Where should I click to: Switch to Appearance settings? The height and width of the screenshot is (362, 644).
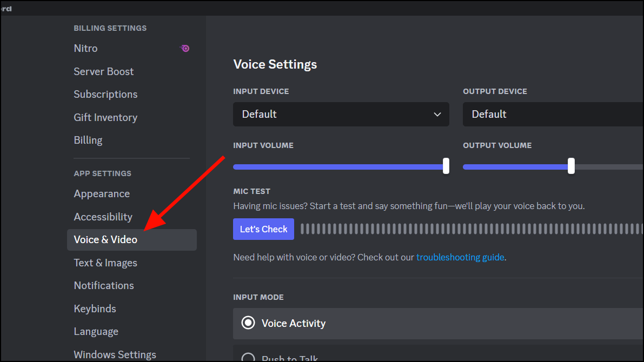(x=101, y=193)
